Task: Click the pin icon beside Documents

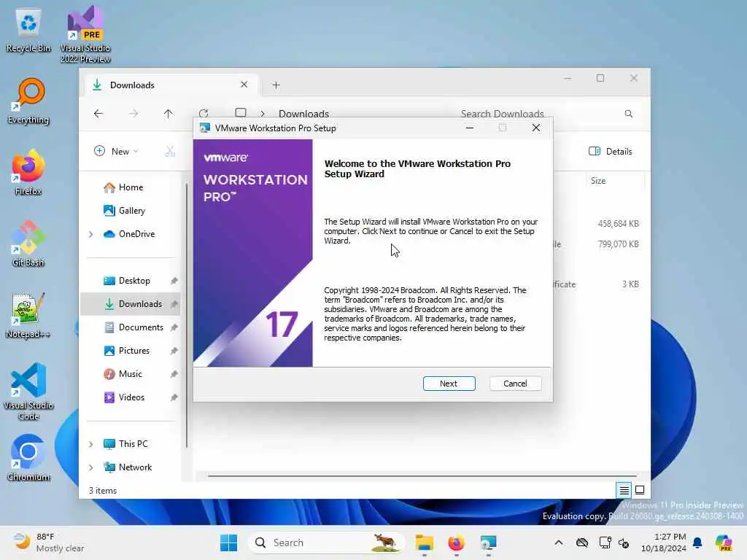Action: 174,327
